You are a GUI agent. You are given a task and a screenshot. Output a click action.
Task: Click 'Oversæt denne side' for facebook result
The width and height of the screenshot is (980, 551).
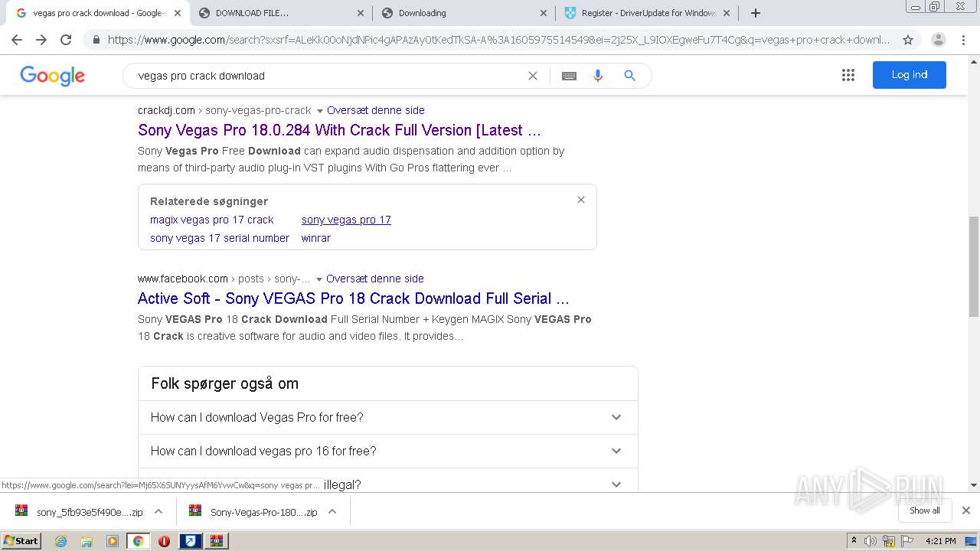375,279
